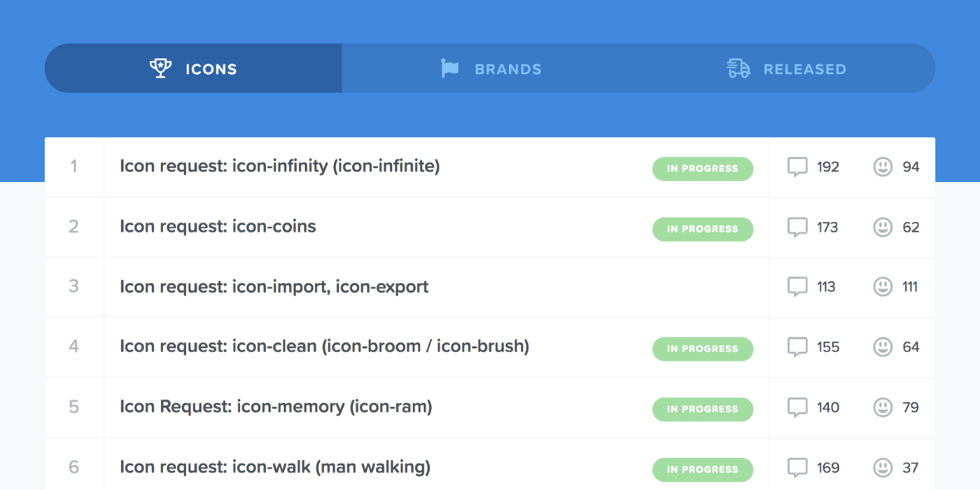
Task: Click comment bubble icon for icon-memory request
Action: click(797, 407)
